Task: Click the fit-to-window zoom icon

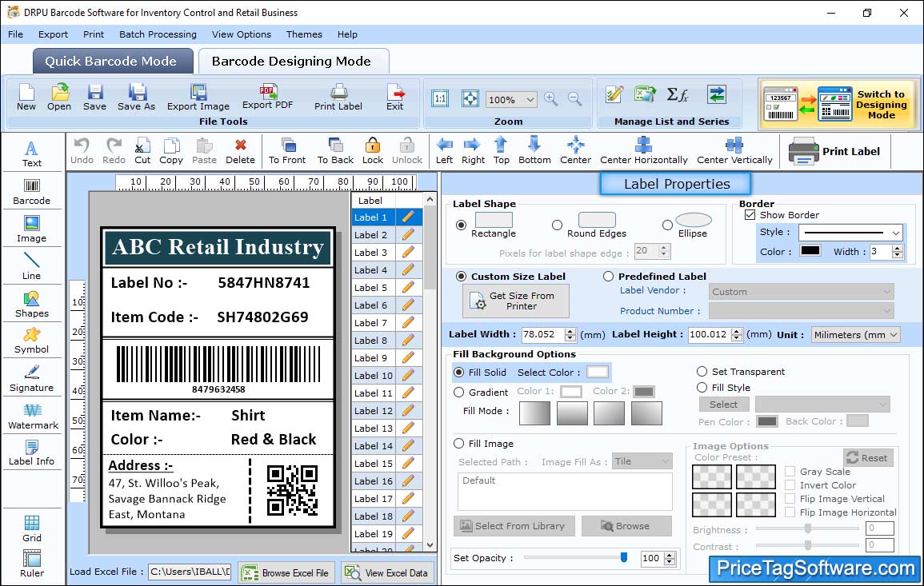Action: 470,98
